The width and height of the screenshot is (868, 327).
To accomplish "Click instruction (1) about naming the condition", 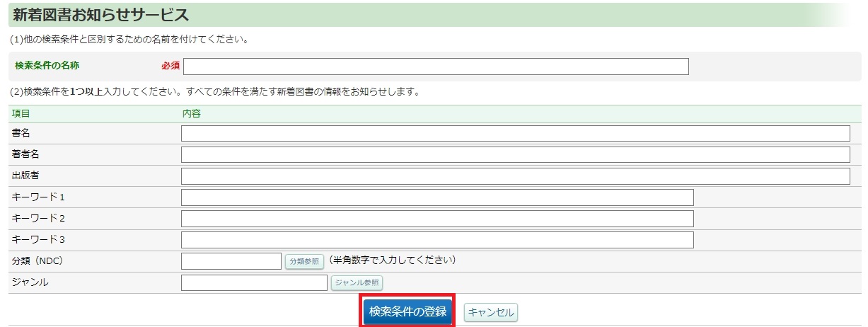I will click(x=129, y=39).
